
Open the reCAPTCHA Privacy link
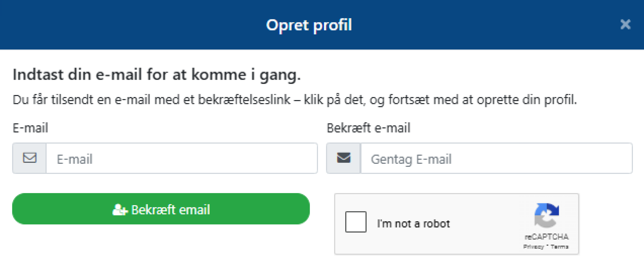click(533, 247)
